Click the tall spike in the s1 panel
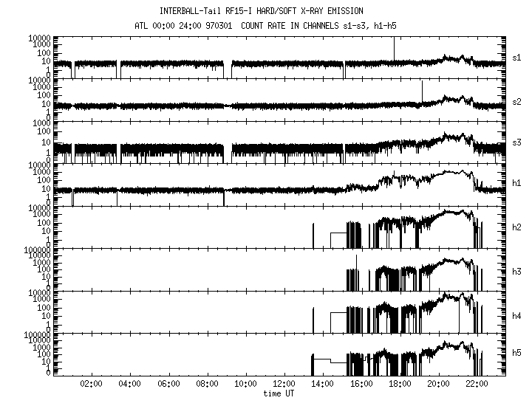The image size is (532, 406). coord(394,48)
